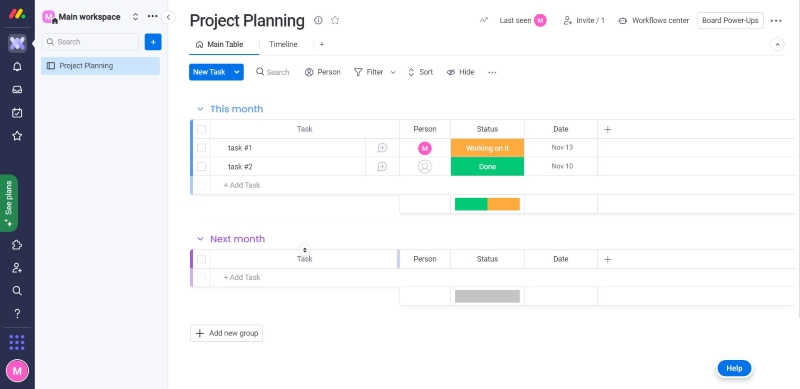Open the Notifications bell
The width and height of the screenshot is (800, 389).
pos(17,67)
